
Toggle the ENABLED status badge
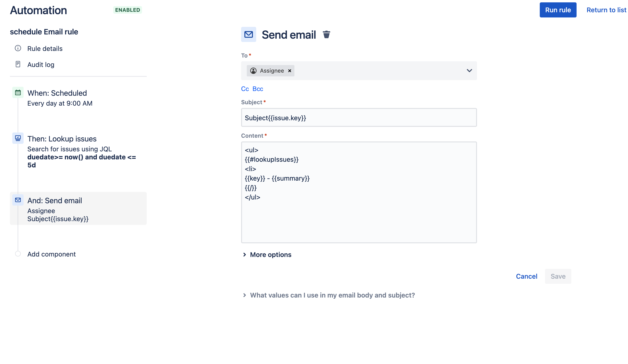127,10
